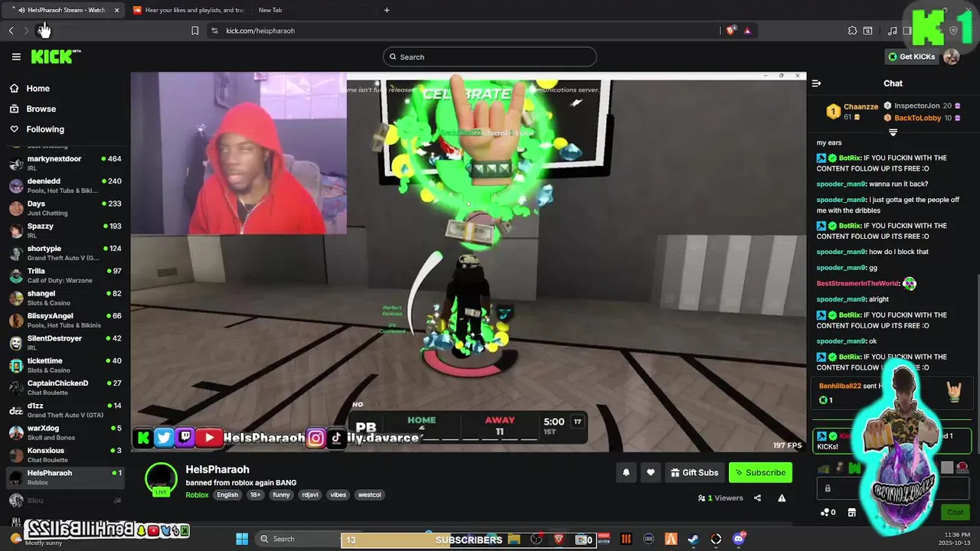Open a new browser tab with plus
The height and width of the screenshot is (551, 980).
click(387, 10)
